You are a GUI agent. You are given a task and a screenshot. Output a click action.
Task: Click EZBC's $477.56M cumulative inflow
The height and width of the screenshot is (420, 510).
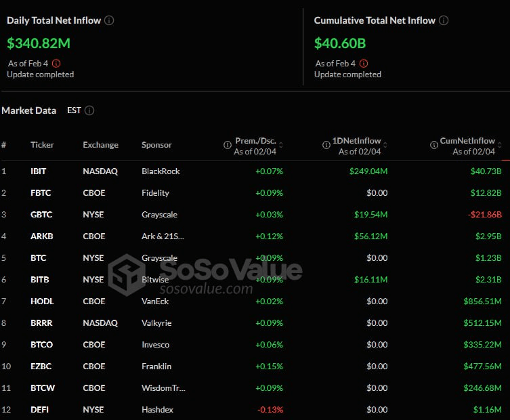point(482,366)
